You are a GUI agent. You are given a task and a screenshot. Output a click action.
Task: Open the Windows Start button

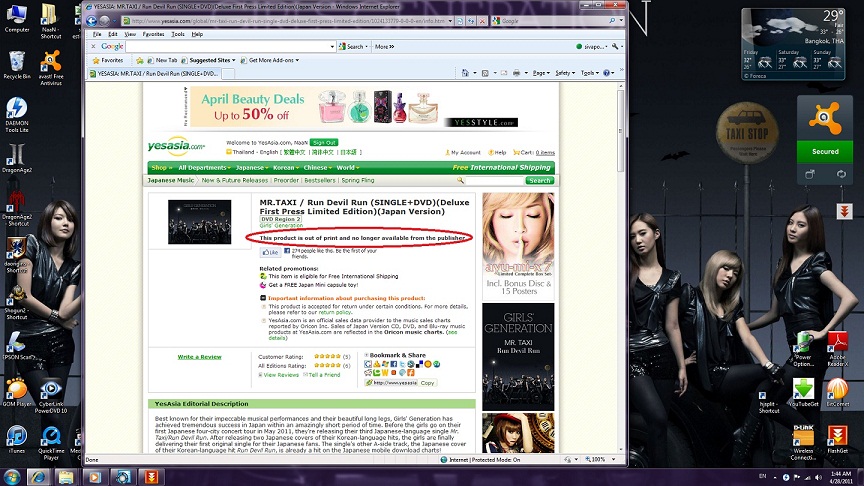[x=12, y=477]
